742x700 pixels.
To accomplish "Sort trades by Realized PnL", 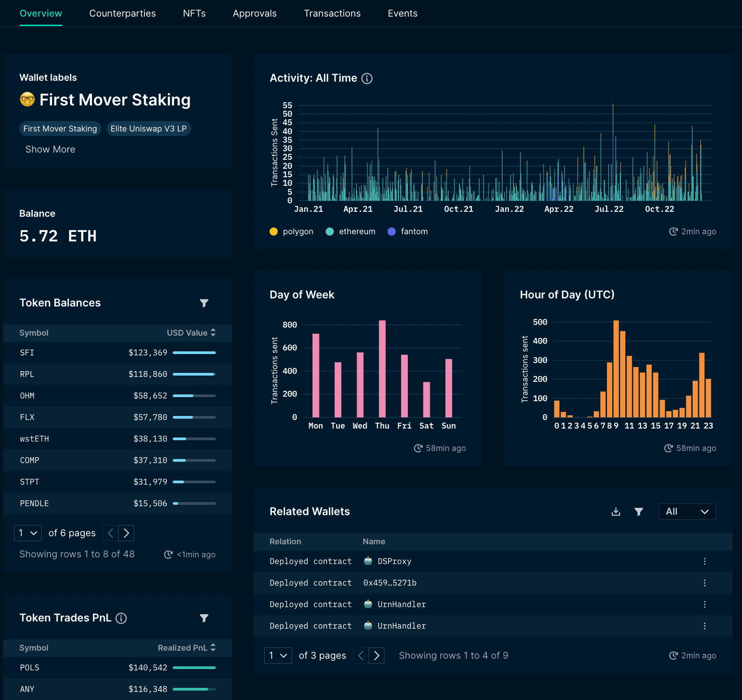I will click(x=187, y=648).
